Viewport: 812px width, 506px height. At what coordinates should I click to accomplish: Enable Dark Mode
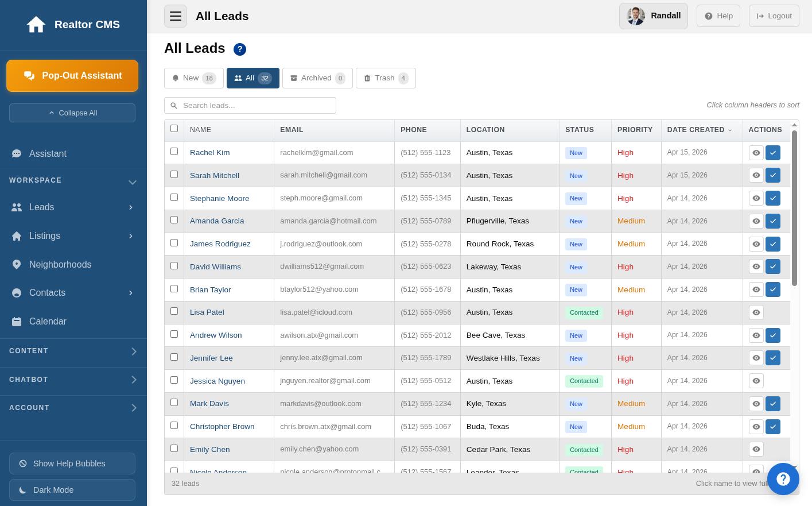click(x=72, y=490)
